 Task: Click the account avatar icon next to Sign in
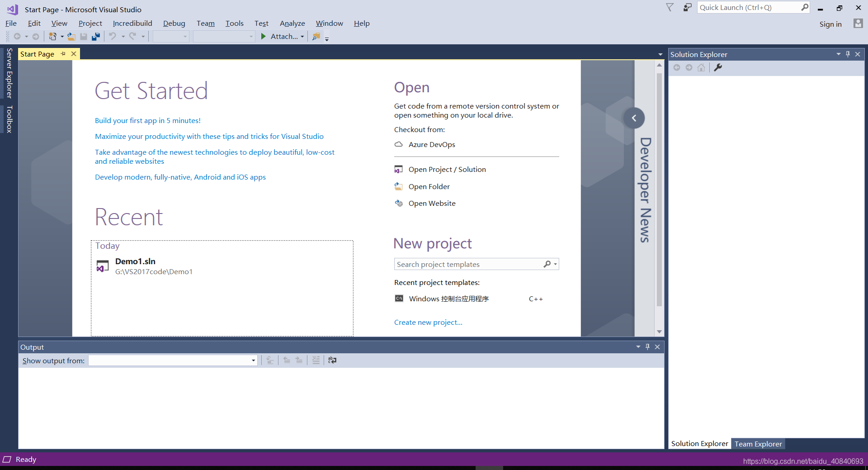tap(858, 24)
